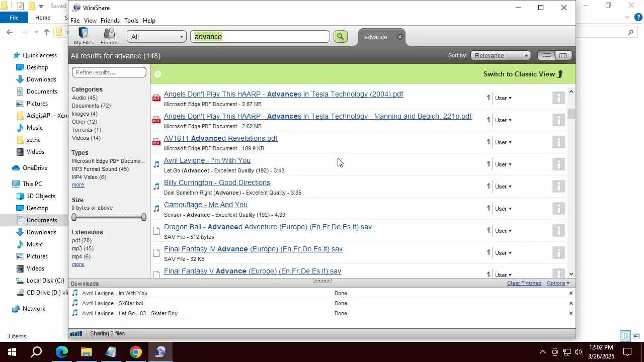This screenshot has width=644, height=362.
Task: Click right handle of Size slider
Action: click(x=144, y=217)
